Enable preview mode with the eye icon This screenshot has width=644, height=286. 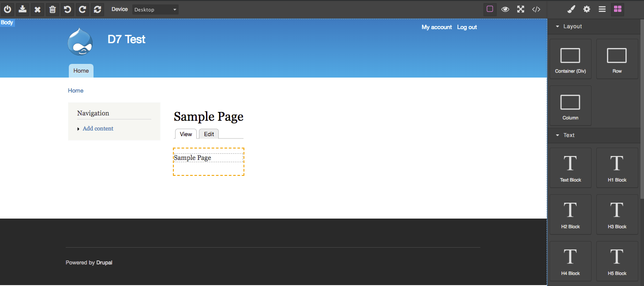click(x=505, y=9)
